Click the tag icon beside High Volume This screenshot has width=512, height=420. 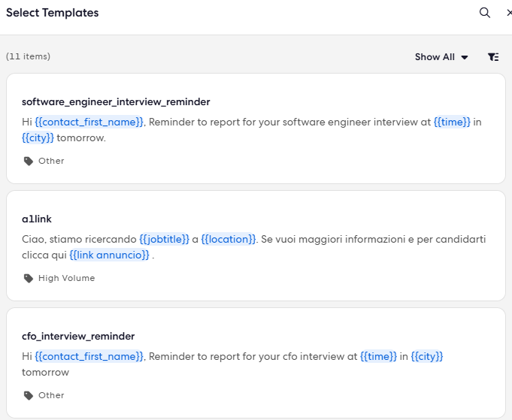29,278
